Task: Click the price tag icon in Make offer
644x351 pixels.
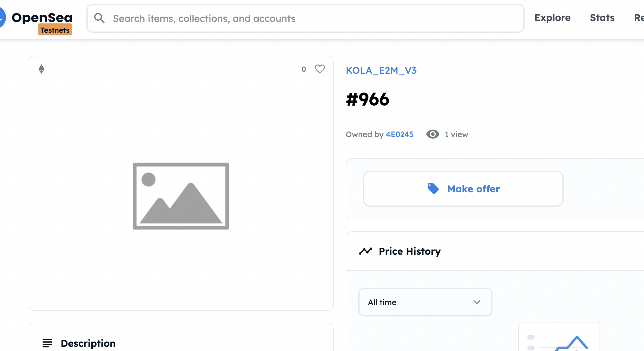Action: pyautogui.click(x=433, y=189)
